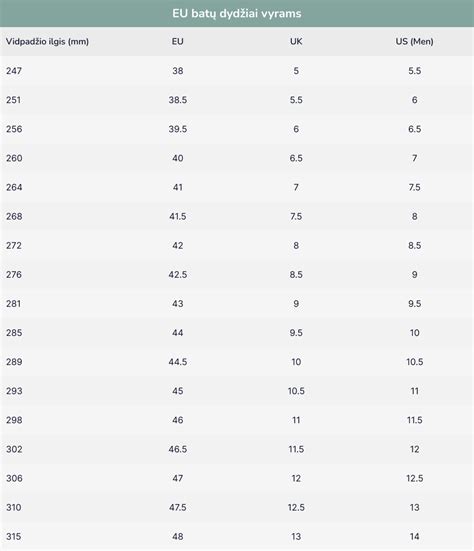Select the US (Men) column header

click(x=414, y=41)
